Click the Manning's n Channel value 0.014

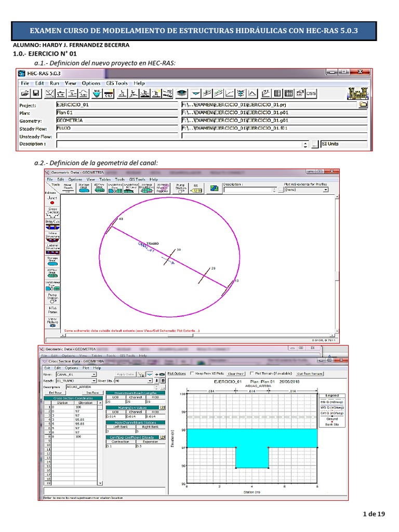(x=136, y=416)
